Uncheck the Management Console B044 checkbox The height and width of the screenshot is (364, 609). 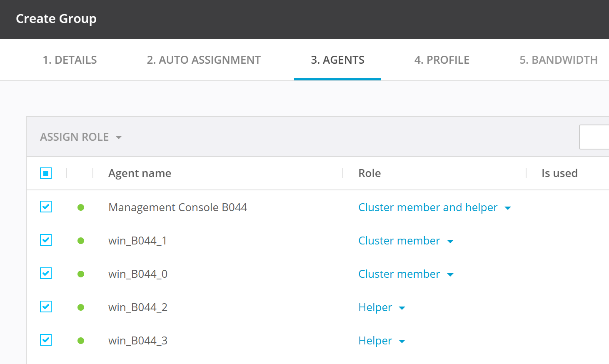(46, 207)
